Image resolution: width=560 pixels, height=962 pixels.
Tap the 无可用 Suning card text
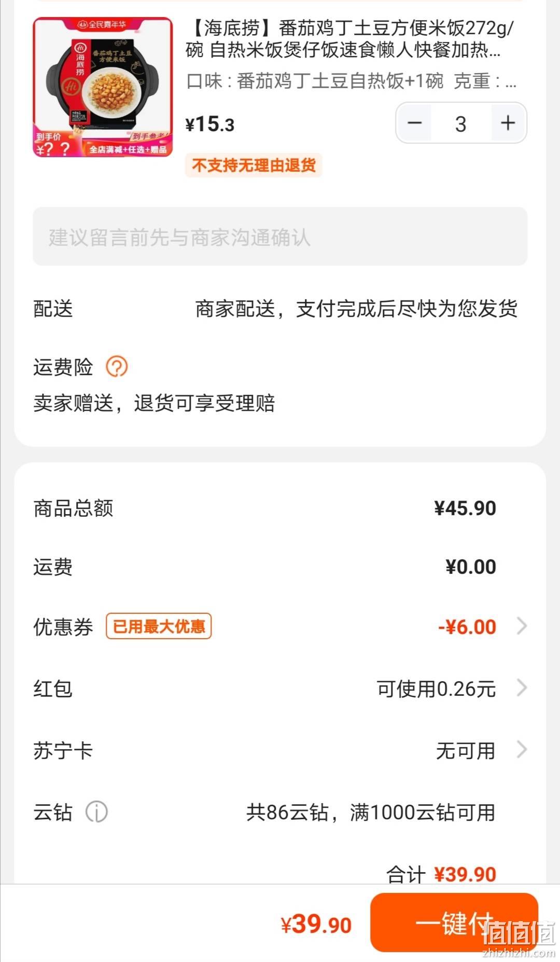click(466, 750)
